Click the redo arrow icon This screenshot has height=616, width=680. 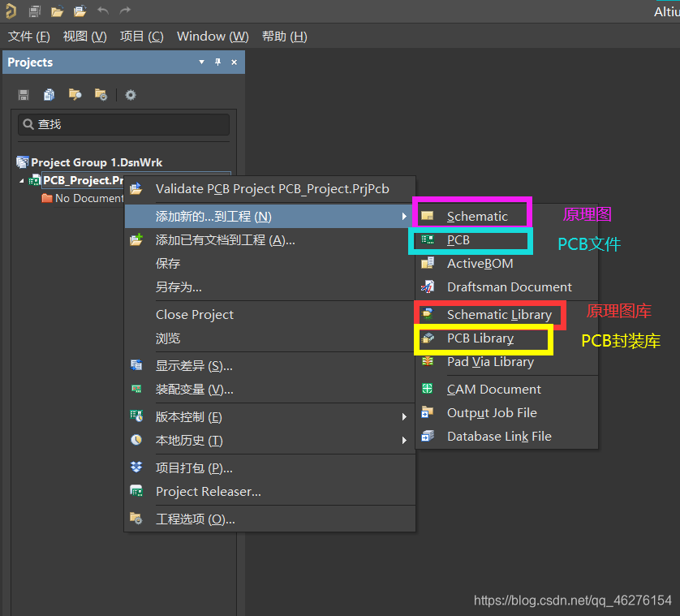click(125, 11)
